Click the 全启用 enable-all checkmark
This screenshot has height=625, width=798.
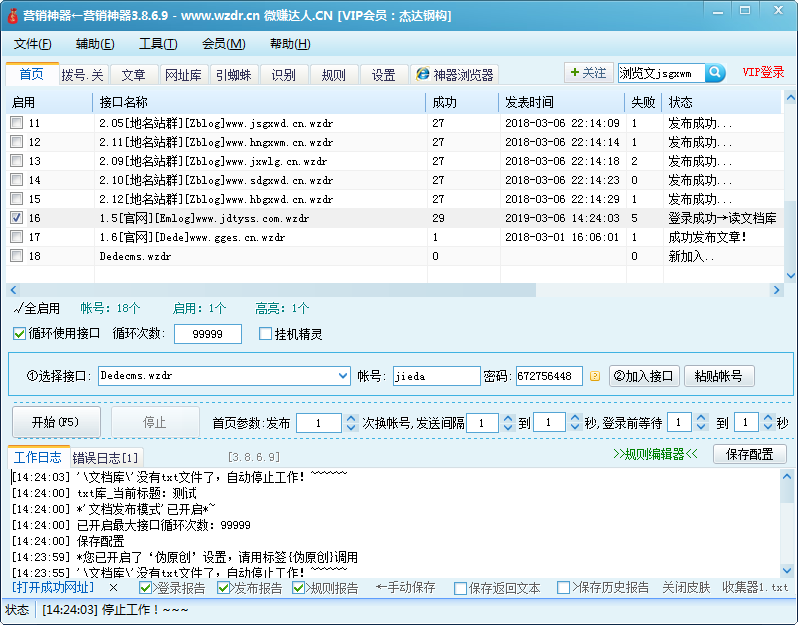(x=17, y=309)
